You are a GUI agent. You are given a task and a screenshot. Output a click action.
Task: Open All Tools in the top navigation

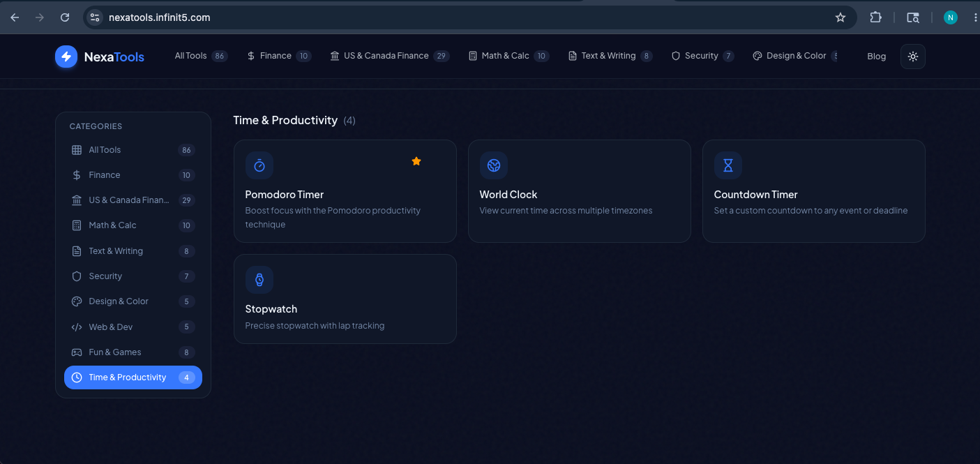(x=201, y=56)
